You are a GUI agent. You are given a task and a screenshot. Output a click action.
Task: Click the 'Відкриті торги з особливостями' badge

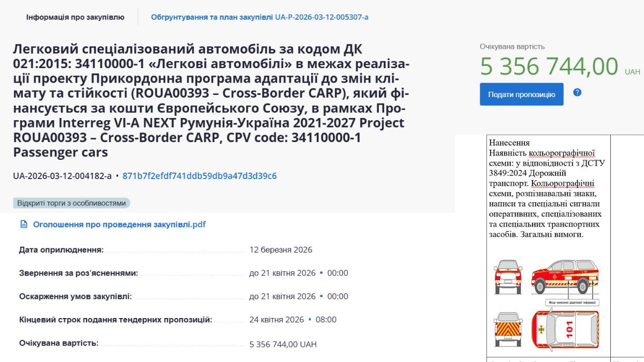coord(71,203)
